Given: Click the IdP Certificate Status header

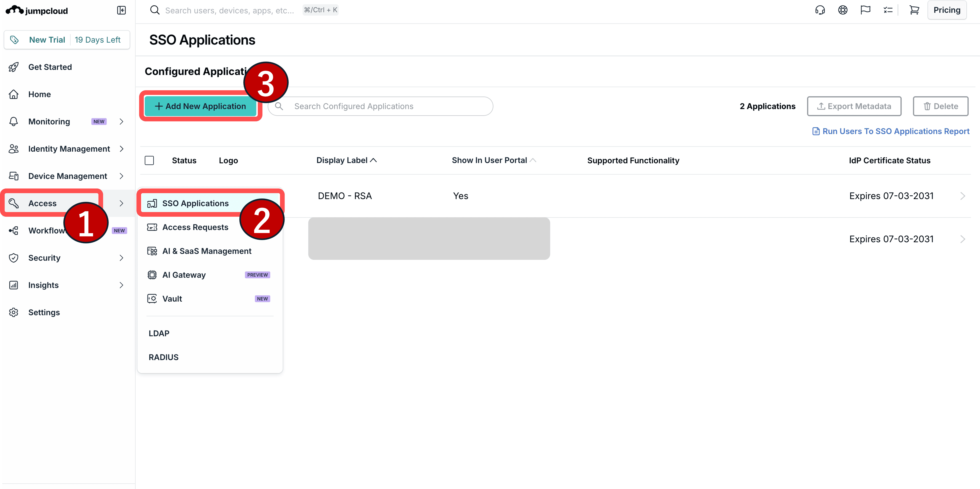Looking at the screenshot, I should click(x=890, y=160).
